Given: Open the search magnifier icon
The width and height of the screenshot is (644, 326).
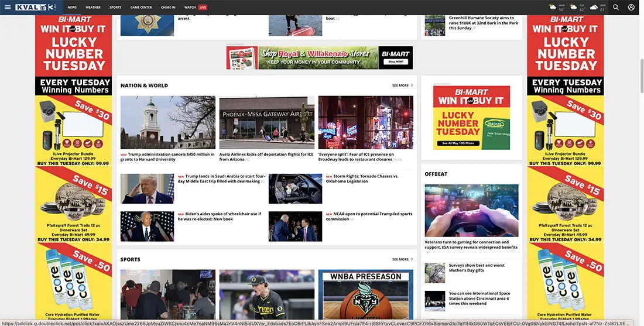Looking at the screenshot, I should (x=616, y=8).
